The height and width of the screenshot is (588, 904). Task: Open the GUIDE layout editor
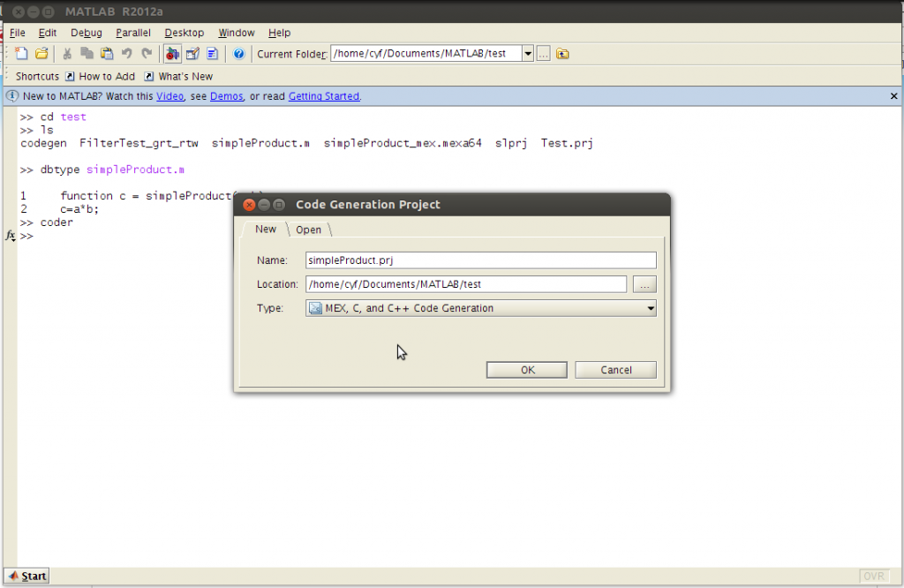[x=192, y=54]
